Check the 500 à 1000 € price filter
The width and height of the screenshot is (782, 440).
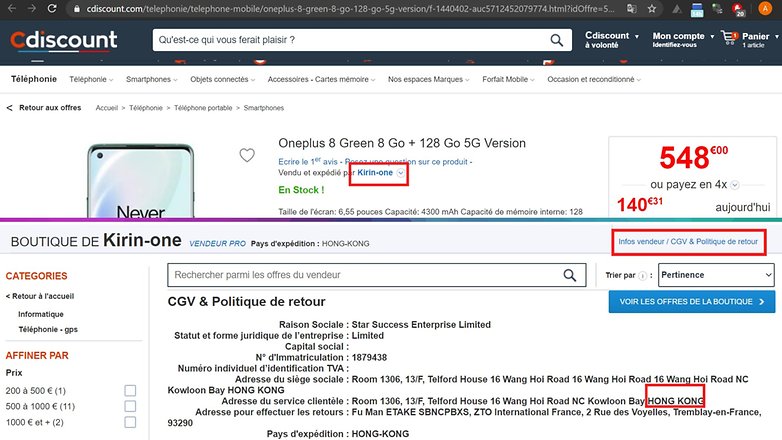130,407
